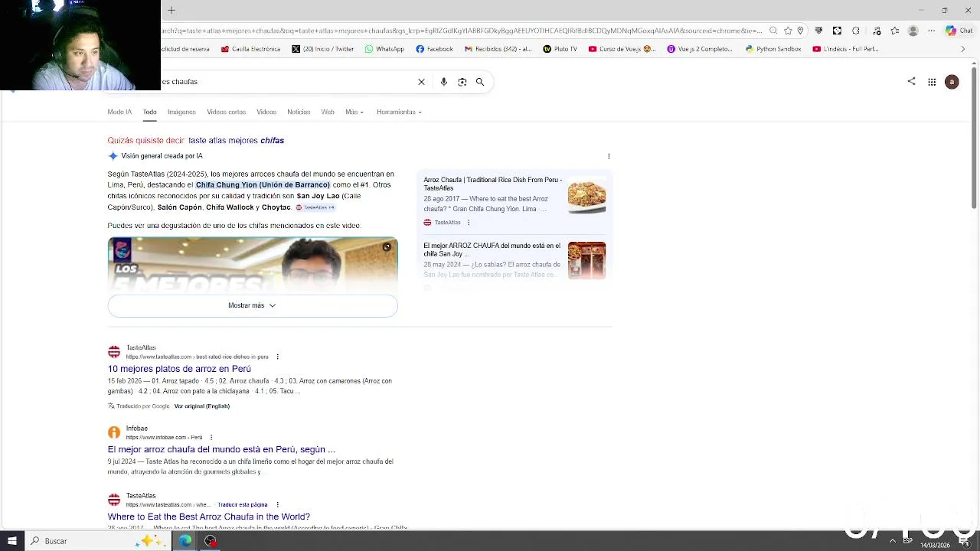Image resolution: width=980 pixels, height=551 pixels.
Task: Open WhatsApp bookmark
Action: [x=384, y=49]
